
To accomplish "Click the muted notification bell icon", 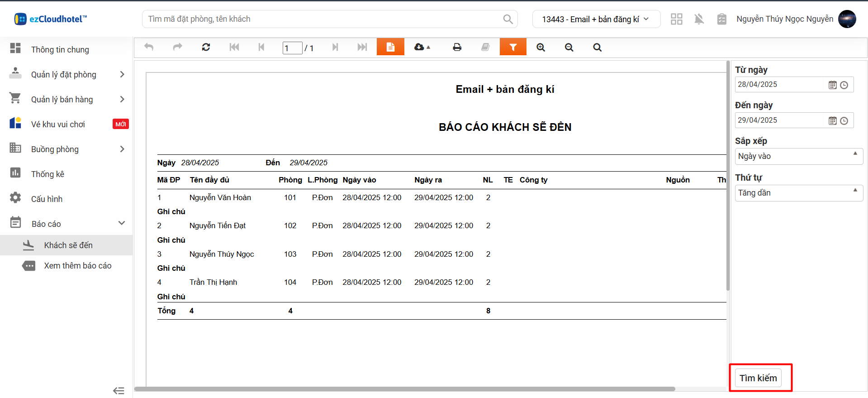I will tap(699, 19).
